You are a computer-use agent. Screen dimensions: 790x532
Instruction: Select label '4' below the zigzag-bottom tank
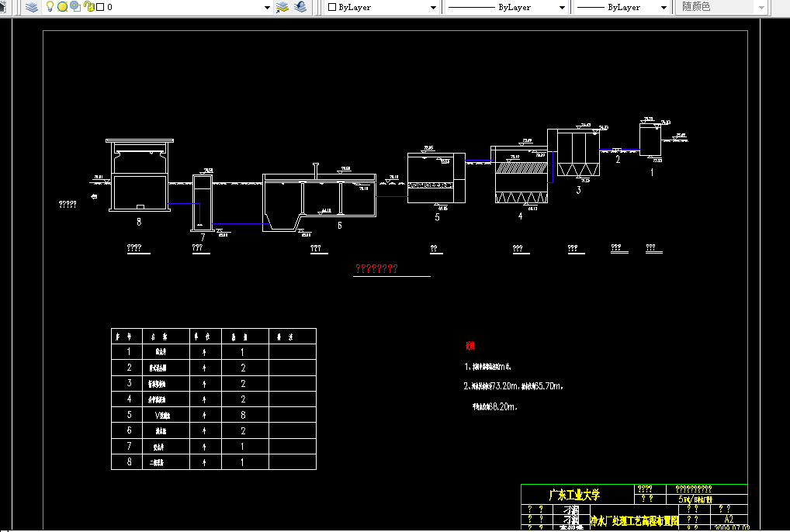(521, 216)
